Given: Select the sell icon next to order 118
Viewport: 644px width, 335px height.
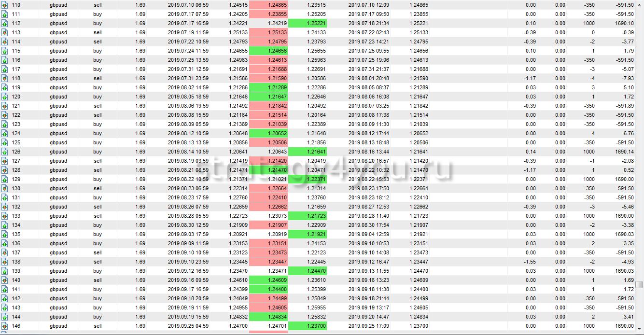Looking at the screenshot, I should pyautogui.click(x=4, y=78).
